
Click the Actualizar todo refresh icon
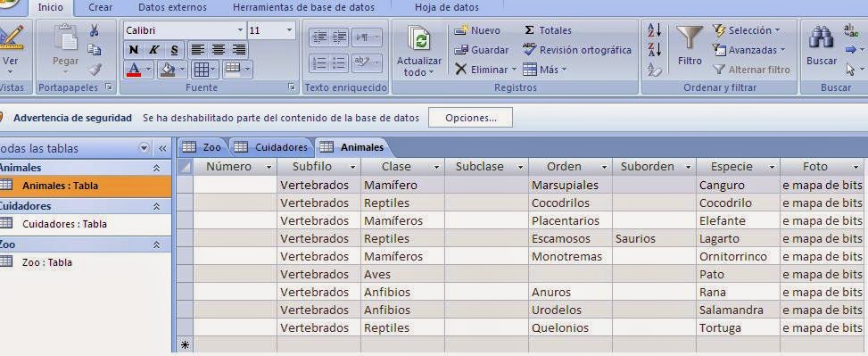point(420,38)
